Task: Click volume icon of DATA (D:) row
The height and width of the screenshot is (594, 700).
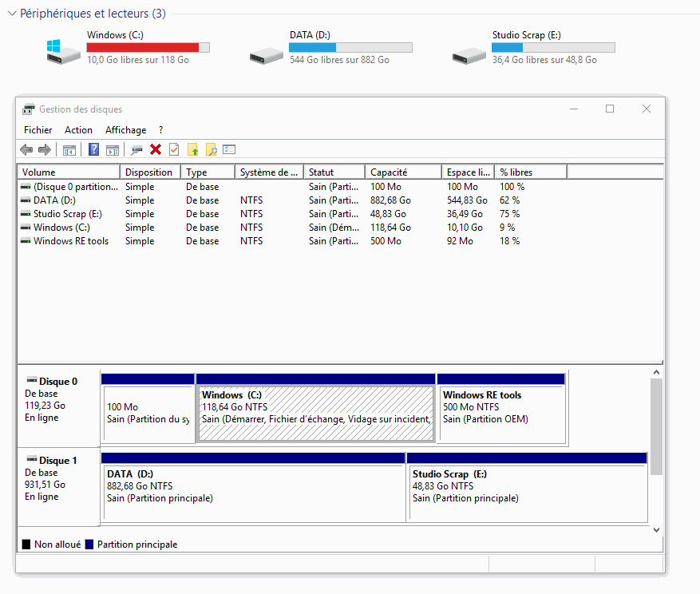Action: pos(26,200)
